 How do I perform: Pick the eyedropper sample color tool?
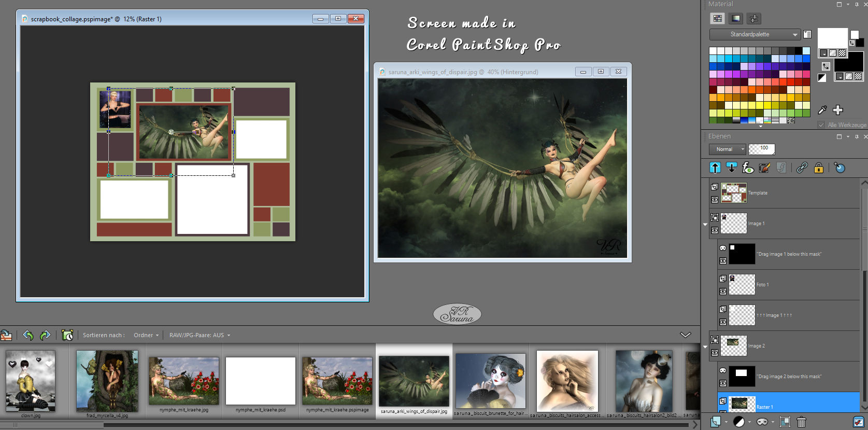tap(822, 110)
